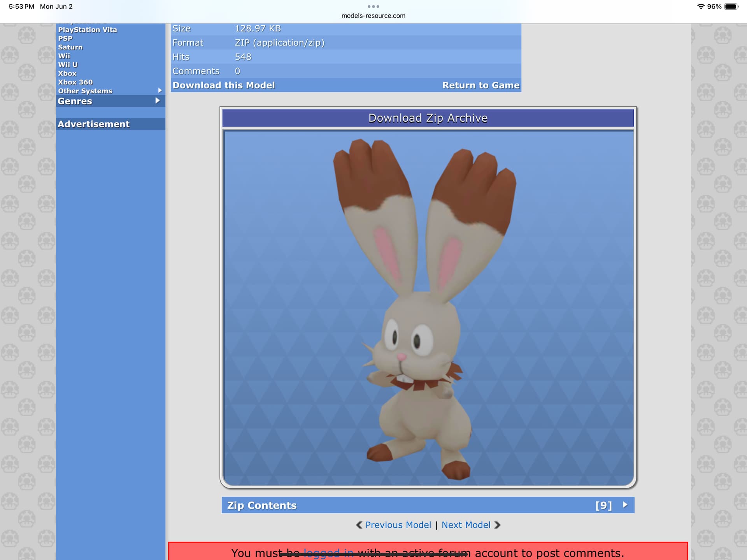Open the Xbox 360 section
The height and width of the screenshot is (560, 747).
tap(75, 82)
